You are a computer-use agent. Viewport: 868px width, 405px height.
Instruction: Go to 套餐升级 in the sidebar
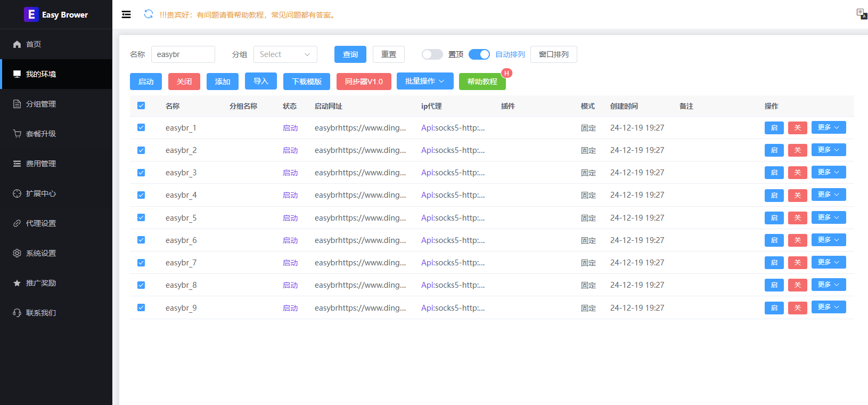point(56,134)
